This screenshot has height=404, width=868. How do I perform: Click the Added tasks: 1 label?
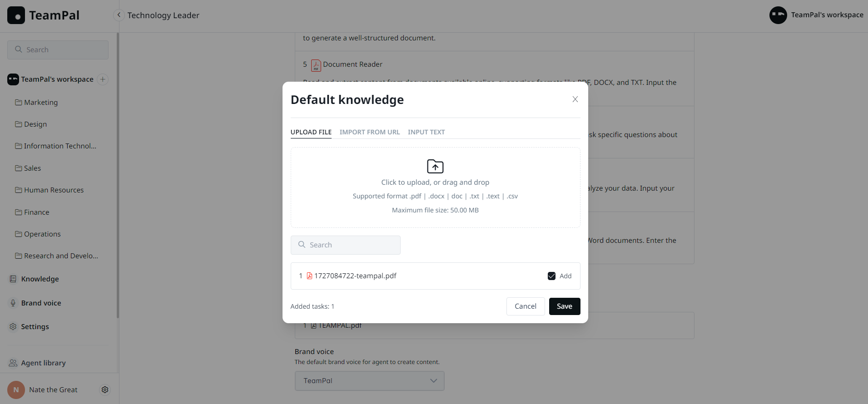pos(312,306)
